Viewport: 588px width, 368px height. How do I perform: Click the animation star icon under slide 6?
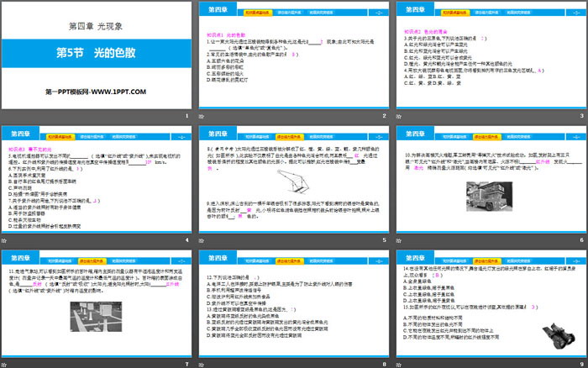[399, 240]
